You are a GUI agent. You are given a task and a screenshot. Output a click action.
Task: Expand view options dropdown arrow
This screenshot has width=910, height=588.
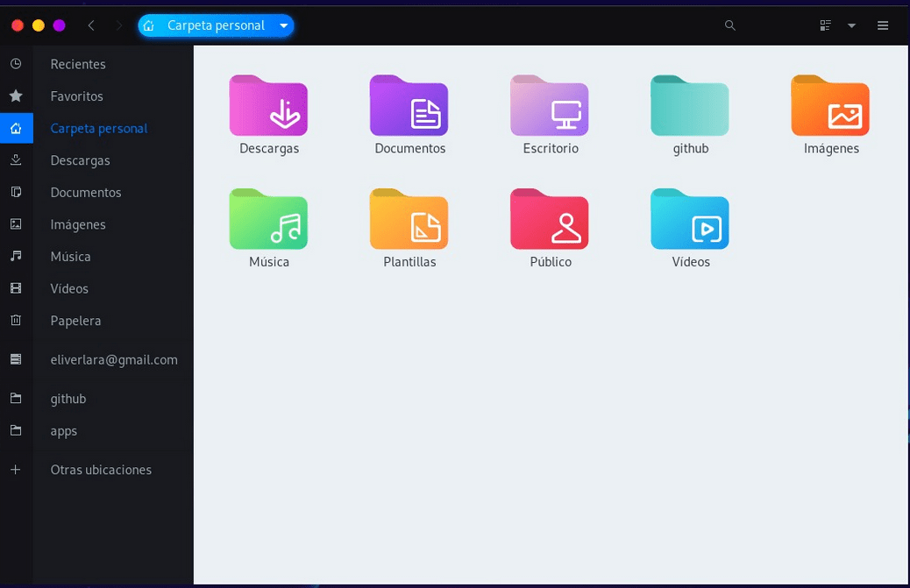point(851,25)
